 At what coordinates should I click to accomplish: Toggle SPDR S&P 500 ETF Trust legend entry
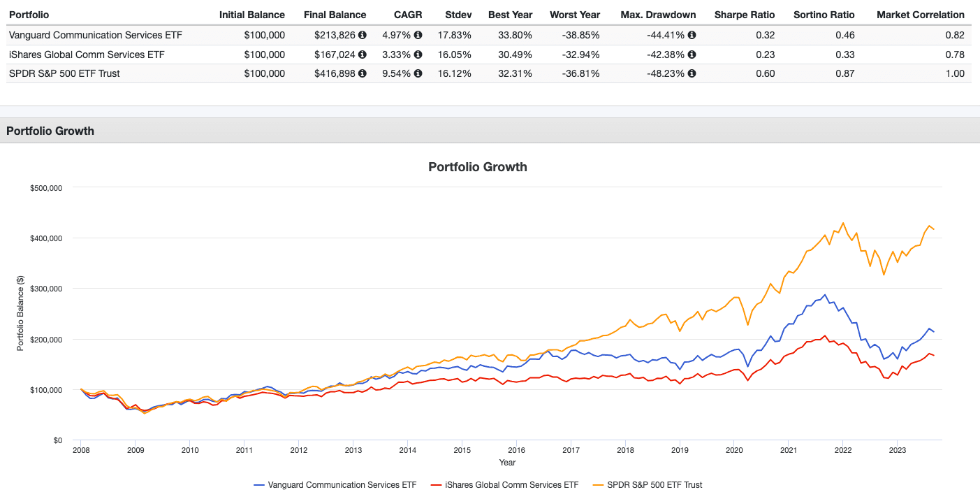(647, 484)
